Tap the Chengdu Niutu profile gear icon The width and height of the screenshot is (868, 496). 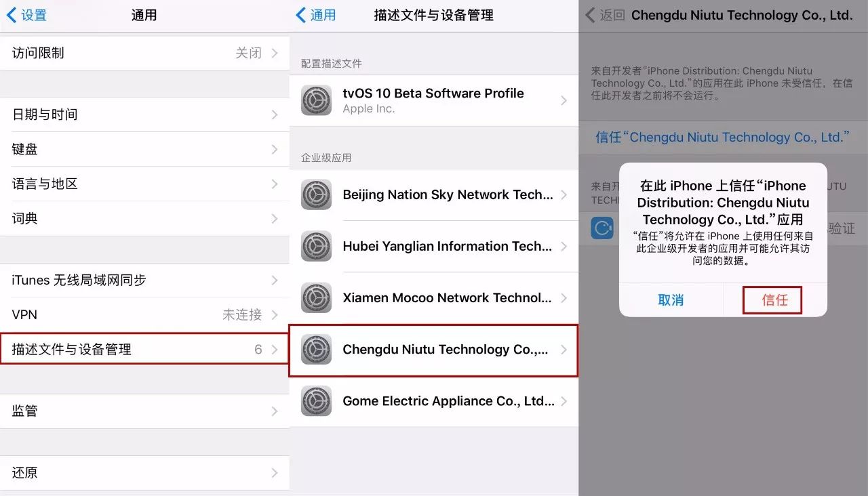[315, 350]
